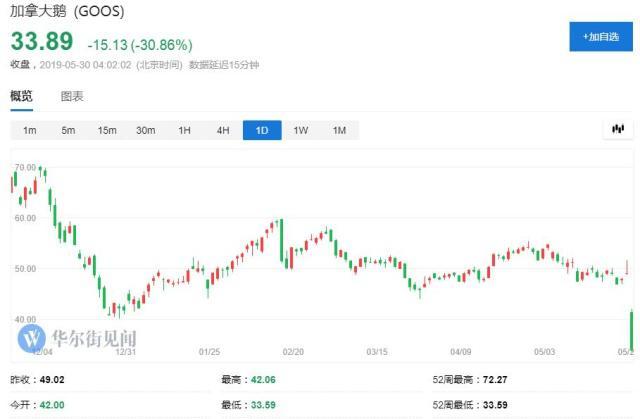This screenshot has width=640, height=419.
Task: Select the 4H timeframe
Action: (x=223, y=130)
